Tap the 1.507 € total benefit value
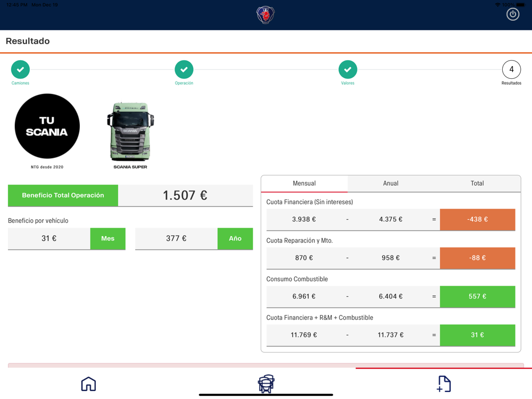 click(185, 195)
